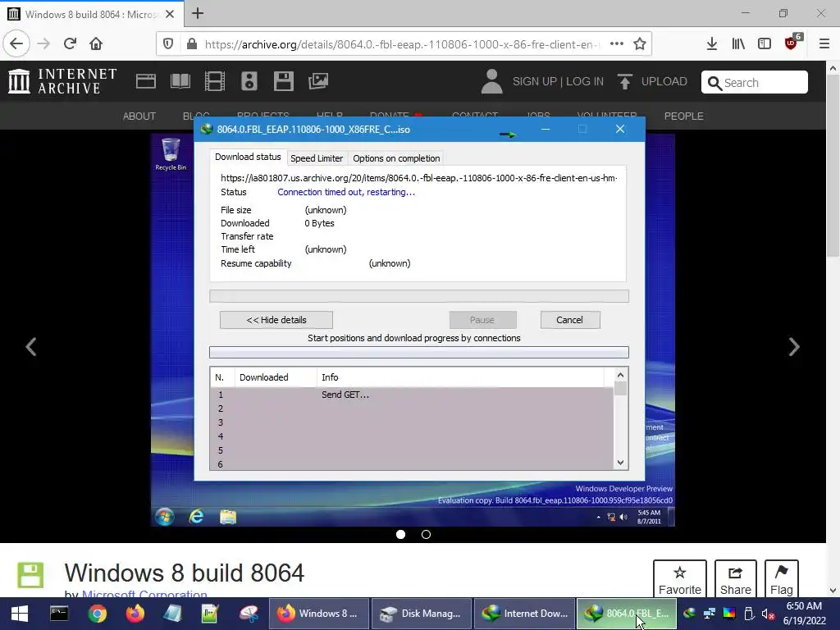This screenshot has height=630, width=840.
Task: Reload the archive.org page
Action: pyautogui.click(x=70, y=44)
